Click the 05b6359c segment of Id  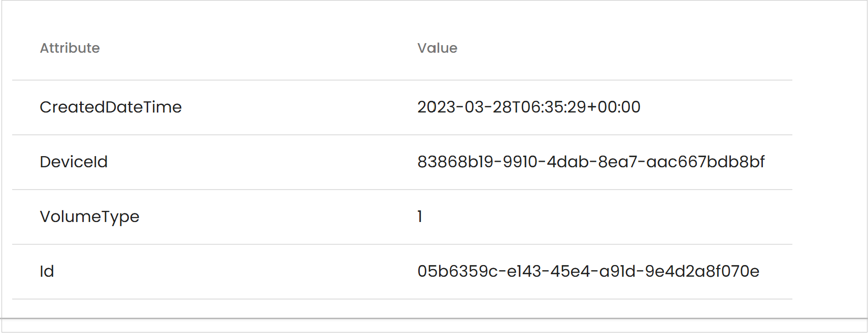457,271
